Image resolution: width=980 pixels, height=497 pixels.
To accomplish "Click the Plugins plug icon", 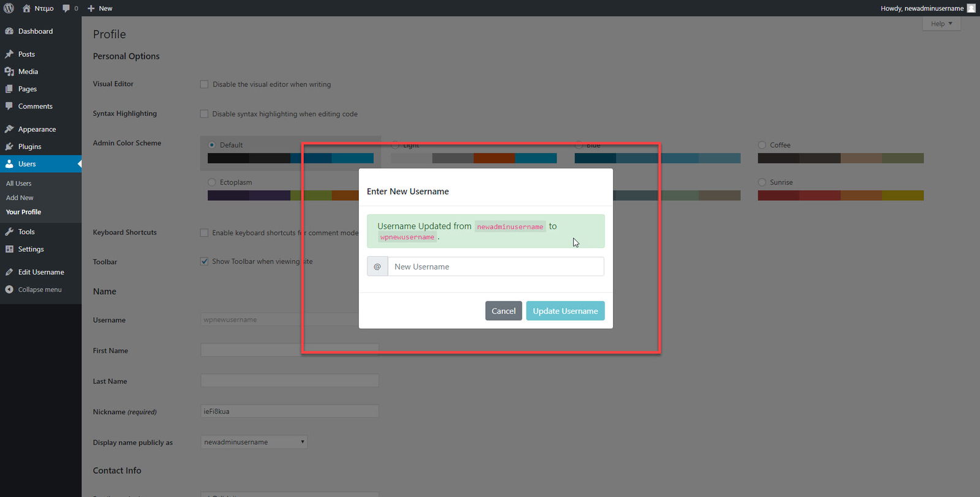I will point(9,146).
